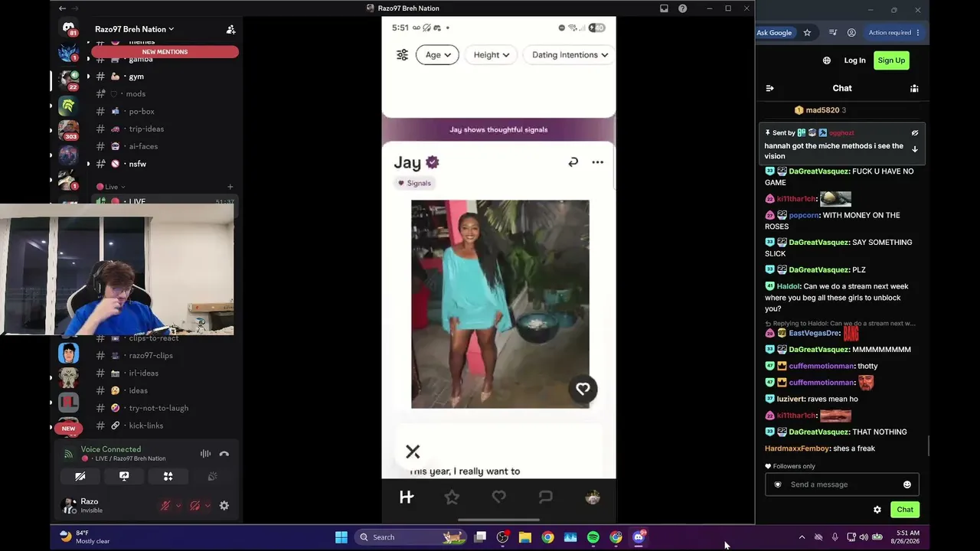The width and height of the screenshot is (980, 551).
Task: Open the Age filter dropdown
Action: [437, 55]
